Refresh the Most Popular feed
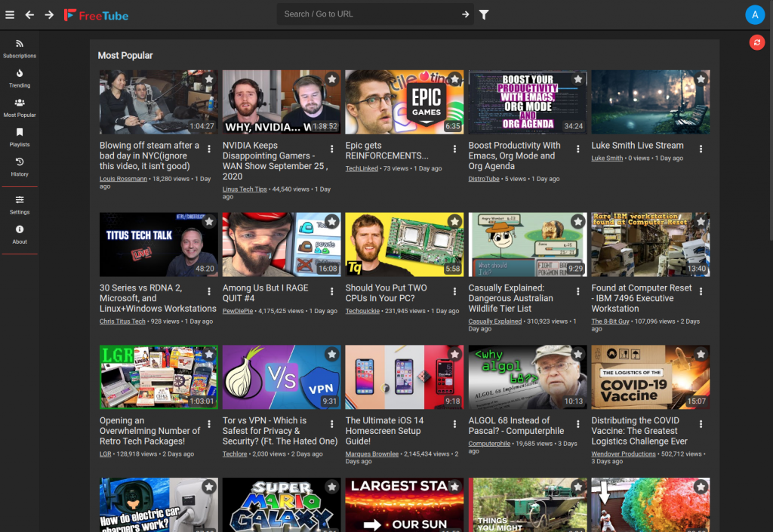Viewport: 773px width, 532px height. coord(757,42)
